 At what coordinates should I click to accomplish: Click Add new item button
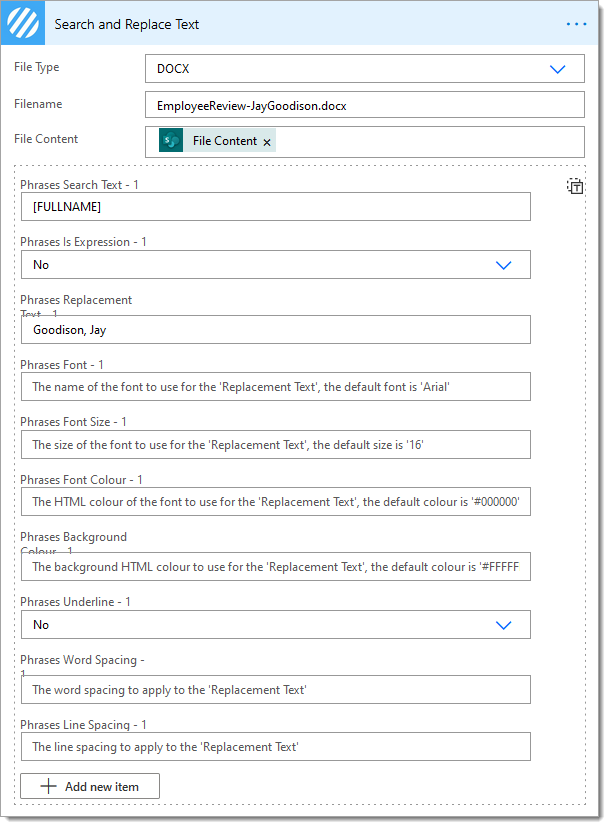point(90,786)
